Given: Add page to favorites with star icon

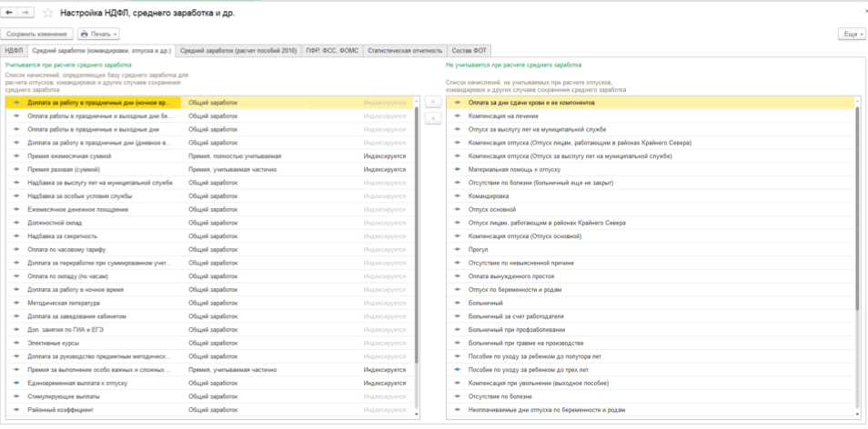Looking at the screenshot, I should (47, 13).
